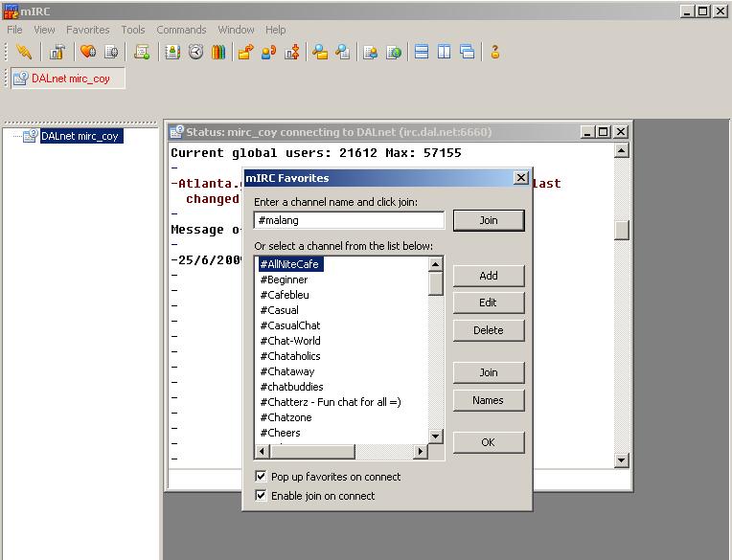The image size is (732, 560).
Task: Open mIRC Options hammer icon
Action: 57,52
